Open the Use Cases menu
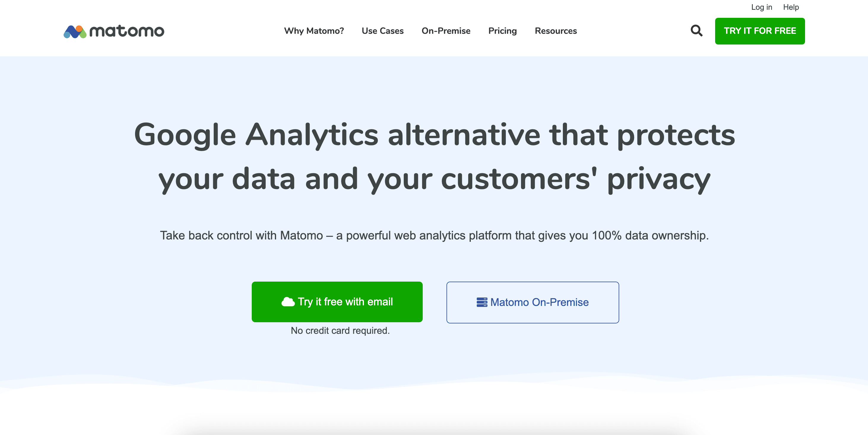 382,31
